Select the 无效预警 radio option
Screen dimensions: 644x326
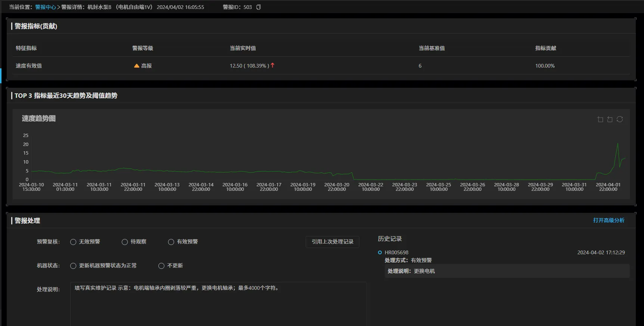click(73, 242)
